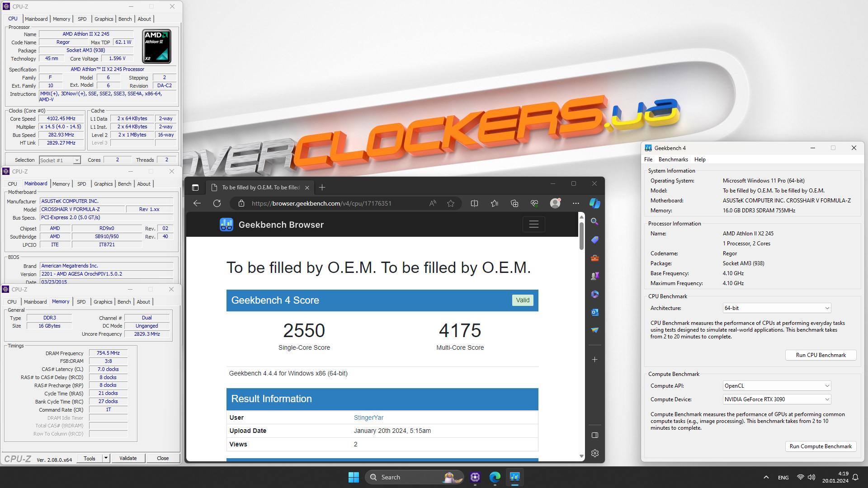The width and height of the screenshot is (868, 488).
Task: Open a new browser tab
Action: [x=322, y=188]
